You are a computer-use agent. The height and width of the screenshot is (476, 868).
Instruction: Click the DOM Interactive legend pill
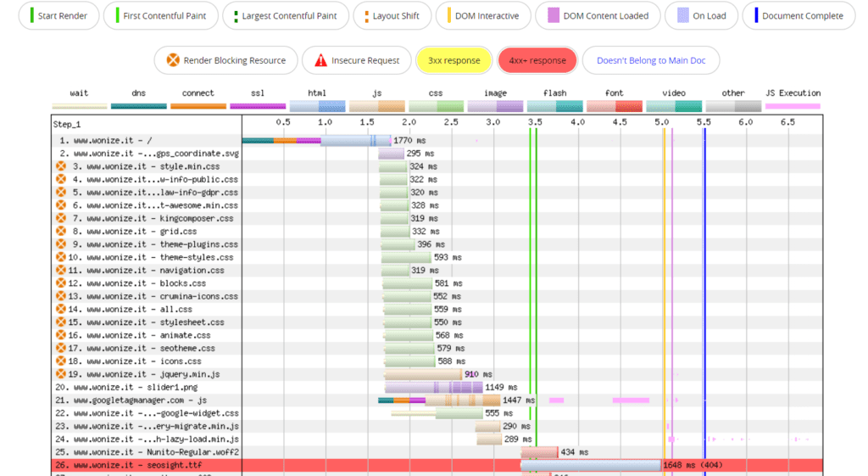[x=483, y=15]
